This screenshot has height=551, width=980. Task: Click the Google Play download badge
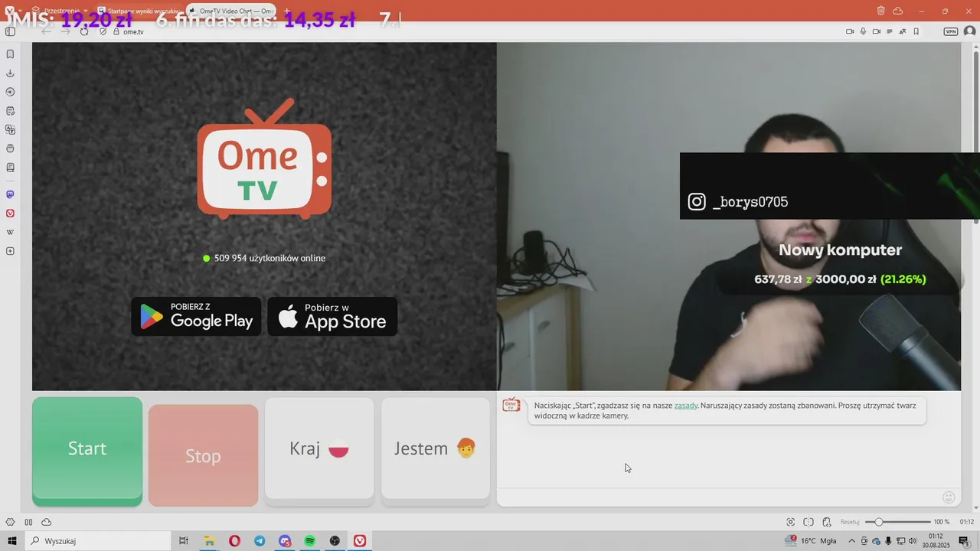pyautogui.click(x=196, y=316)
